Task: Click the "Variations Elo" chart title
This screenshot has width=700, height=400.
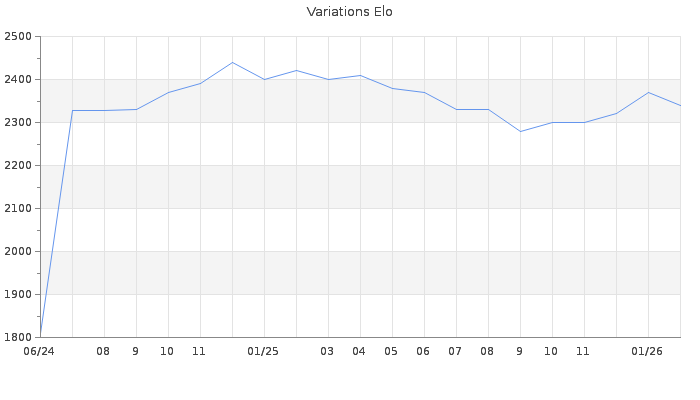Action: click(x=349, y=12)
